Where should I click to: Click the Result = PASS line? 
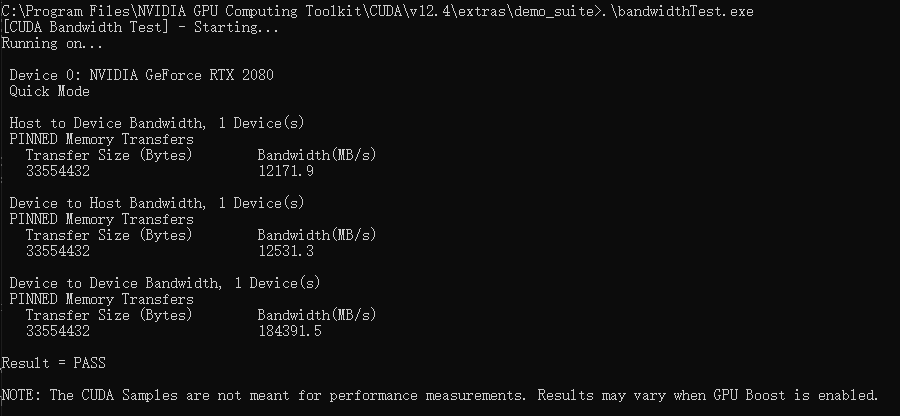pos(54,363)
